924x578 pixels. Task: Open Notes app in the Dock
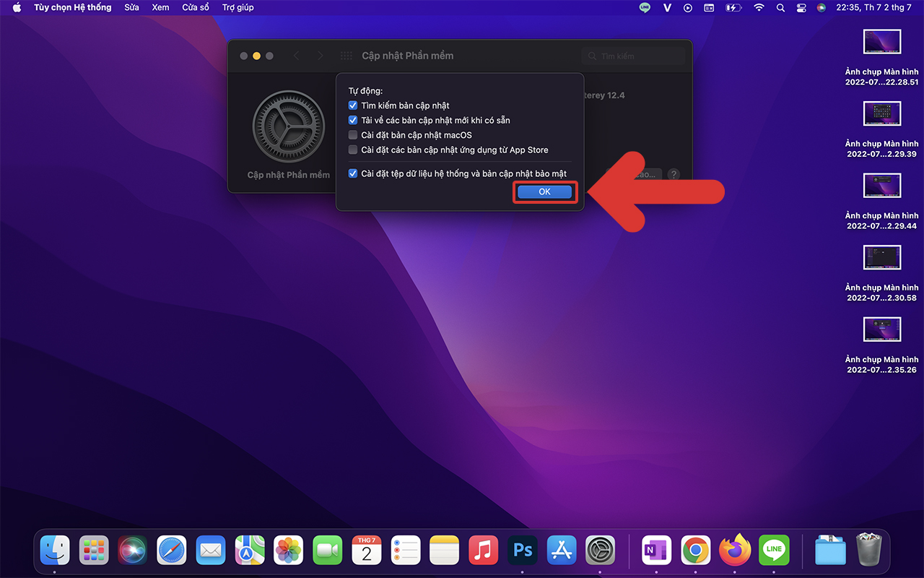pos(445,550)
